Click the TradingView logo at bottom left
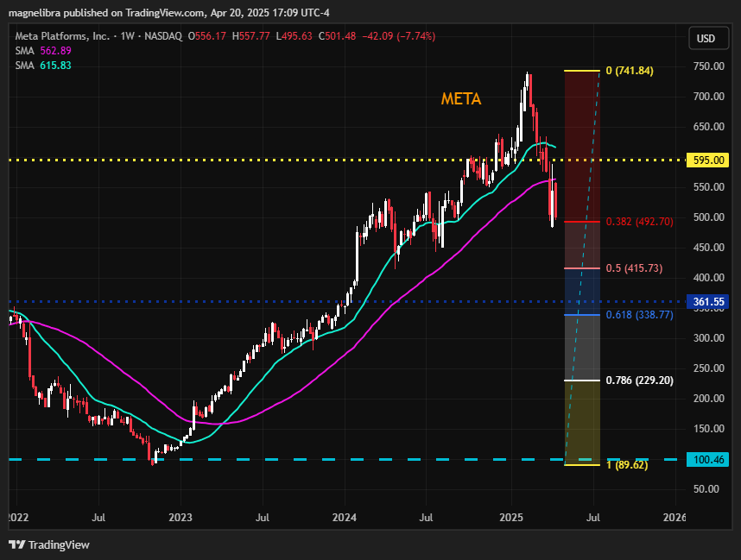Screen dimensions: 741x560 pos(49,544)
